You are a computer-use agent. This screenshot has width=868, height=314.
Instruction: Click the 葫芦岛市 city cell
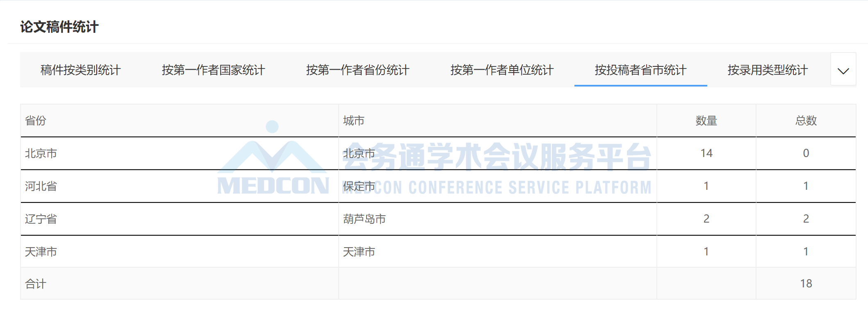(x=498, y=219)
